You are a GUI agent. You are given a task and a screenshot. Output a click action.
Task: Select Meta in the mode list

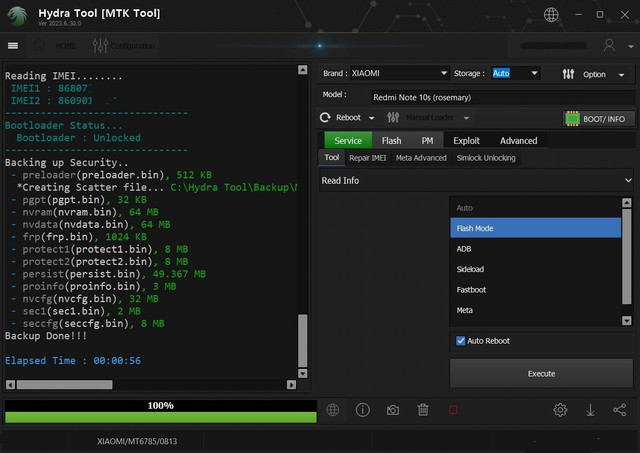536,310
